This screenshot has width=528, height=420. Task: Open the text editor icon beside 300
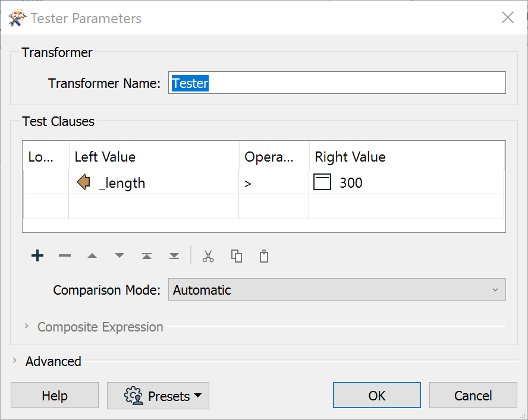pyautogui.click(x=322, y=182)
